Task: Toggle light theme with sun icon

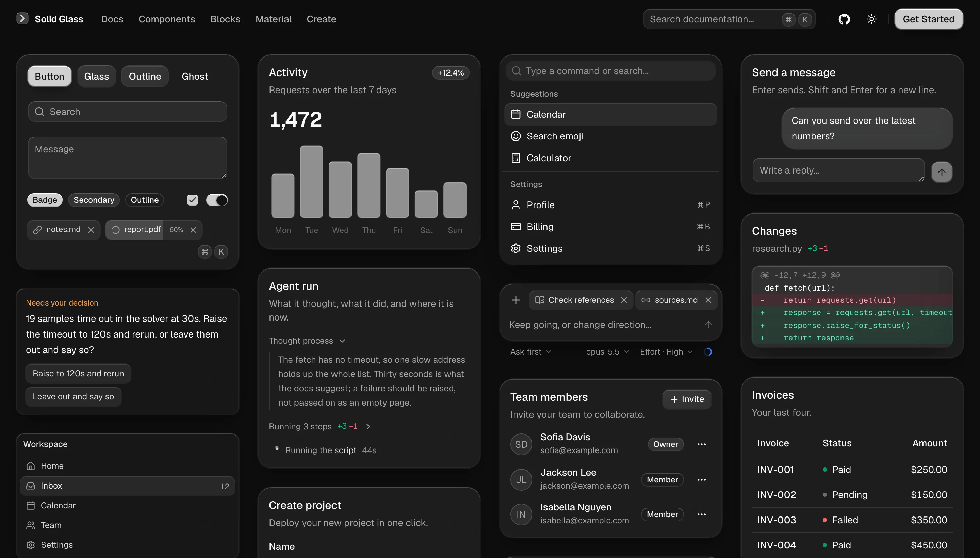Action: click(871, 19)
